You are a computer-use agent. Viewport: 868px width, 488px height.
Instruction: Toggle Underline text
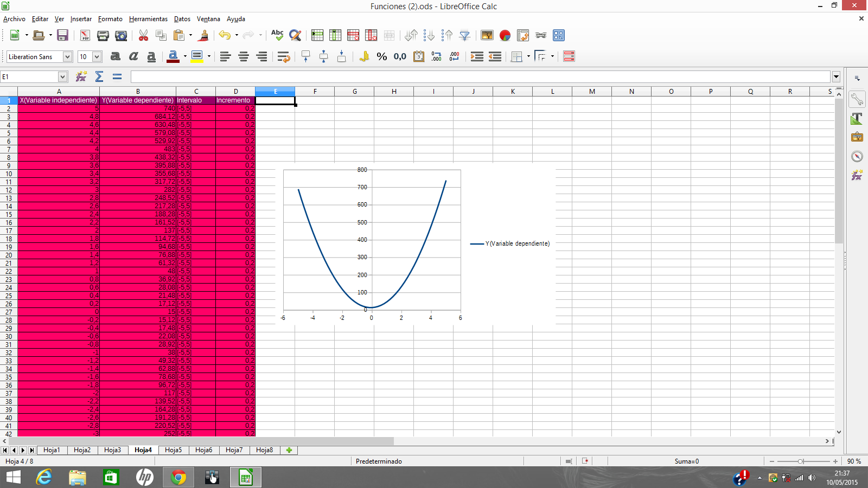[151, 56]
